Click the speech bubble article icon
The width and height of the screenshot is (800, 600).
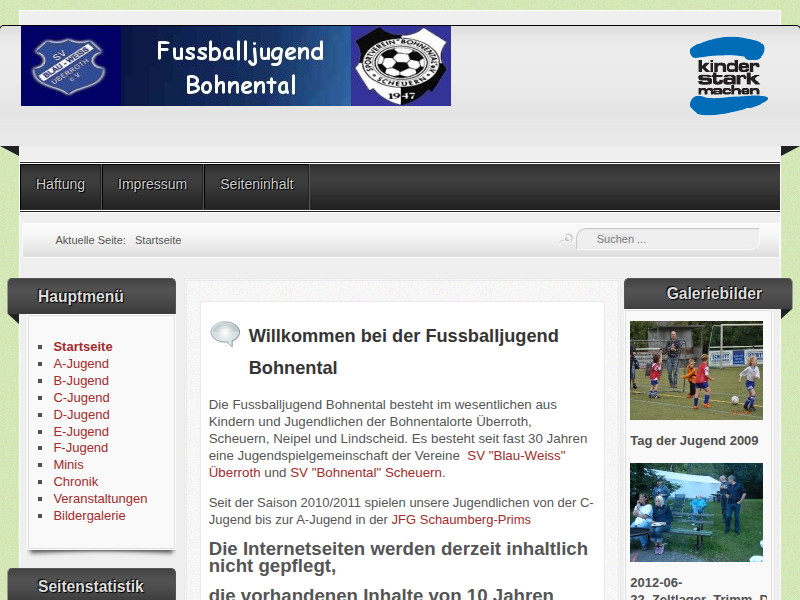tap(225, 334)
